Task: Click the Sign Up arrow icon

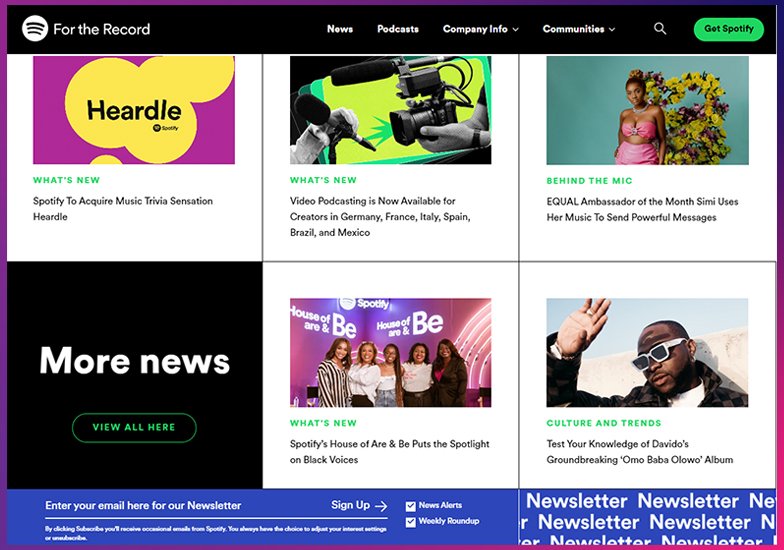Action: coord(381,506)
